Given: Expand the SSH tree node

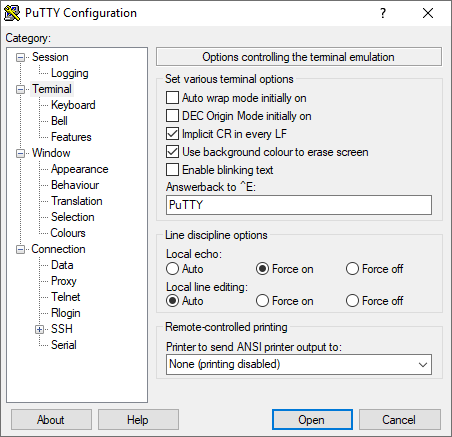Looking at the screenshot, I should point(39,330).
